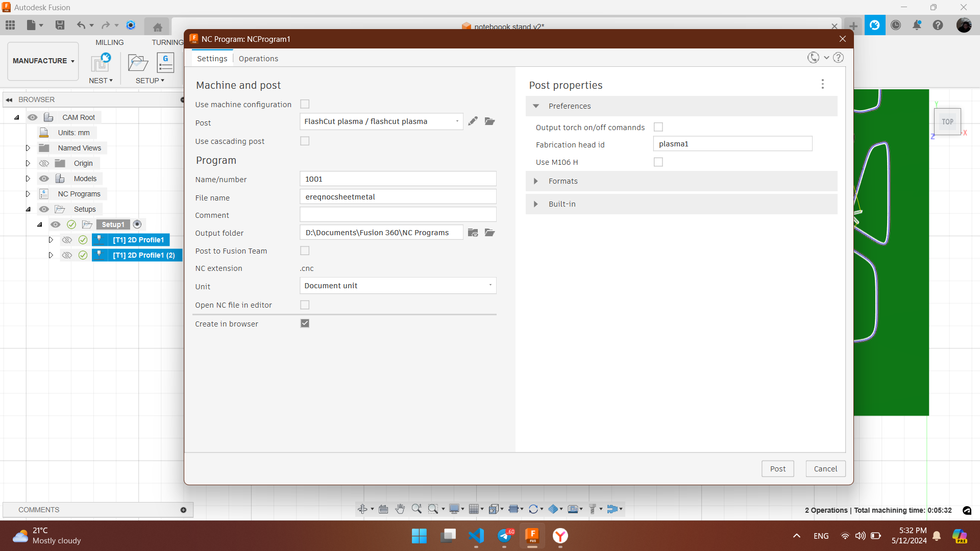Toggle visibility of [T1] 2D Profile1 (2)
The width and height of the screenshot is (980, 551).
(x=67, y=255)
